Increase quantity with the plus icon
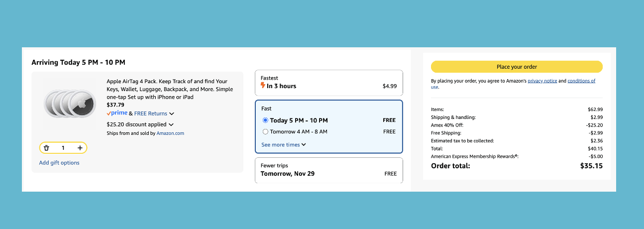The width and height of the screenshot is (644, 229). pos(80,148)
